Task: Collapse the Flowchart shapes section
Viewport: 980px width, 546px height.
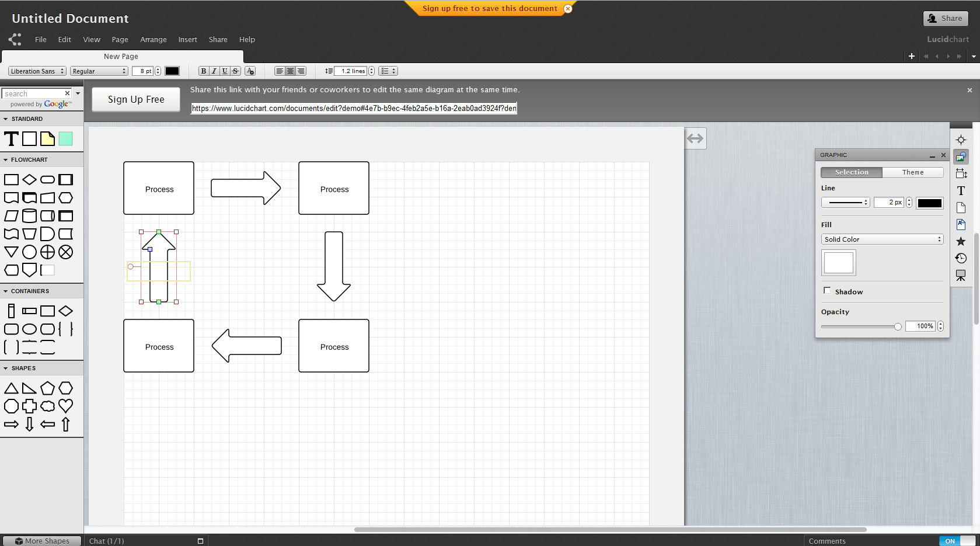Action: tap(6, 159)
